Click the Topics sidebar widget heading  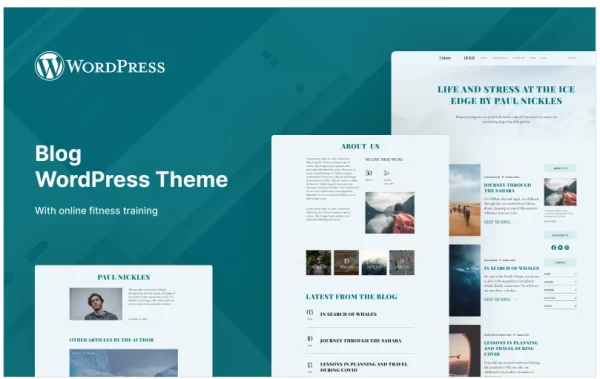[x=560, y=263]
